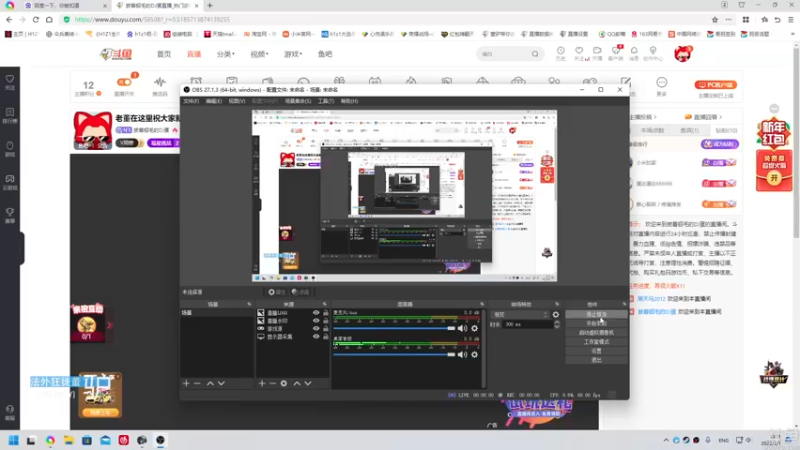Click the start virtual camera button in OBS
The height and width of the screenshot is (450, 800).
(x=596, y=333)
